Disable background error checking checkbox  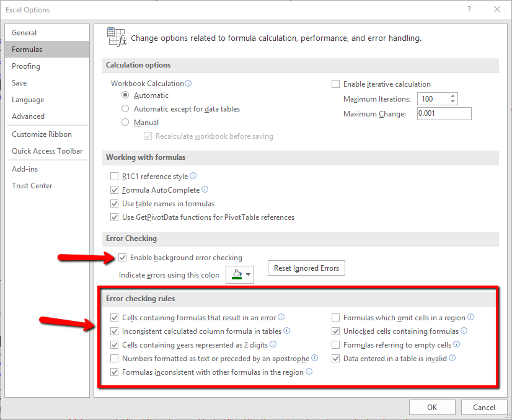pos(122,258)
